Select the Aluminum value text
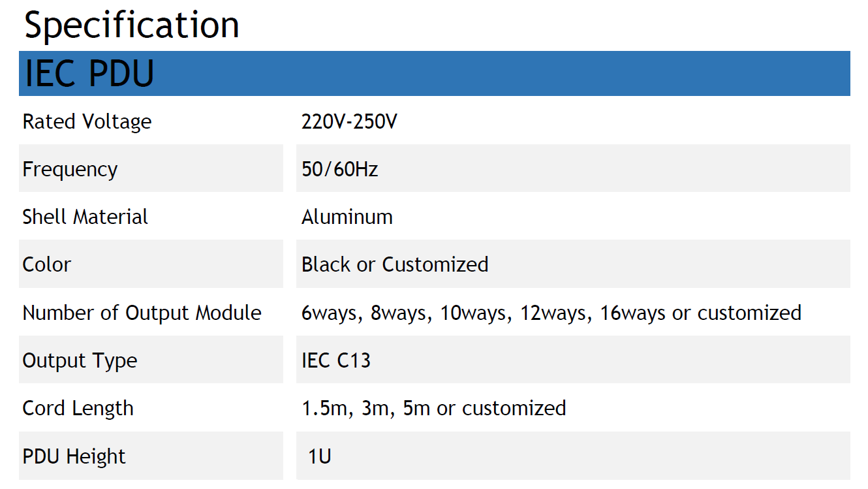 347,217
